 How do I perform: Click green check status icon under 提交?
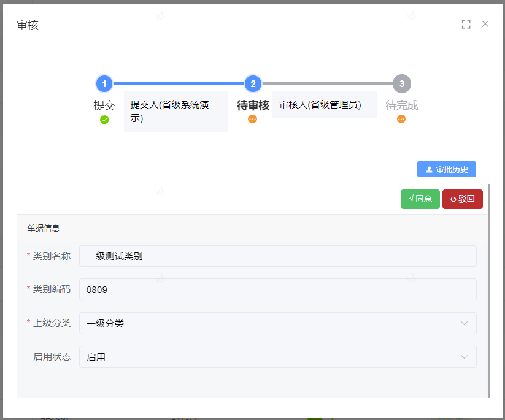(104, 120)
